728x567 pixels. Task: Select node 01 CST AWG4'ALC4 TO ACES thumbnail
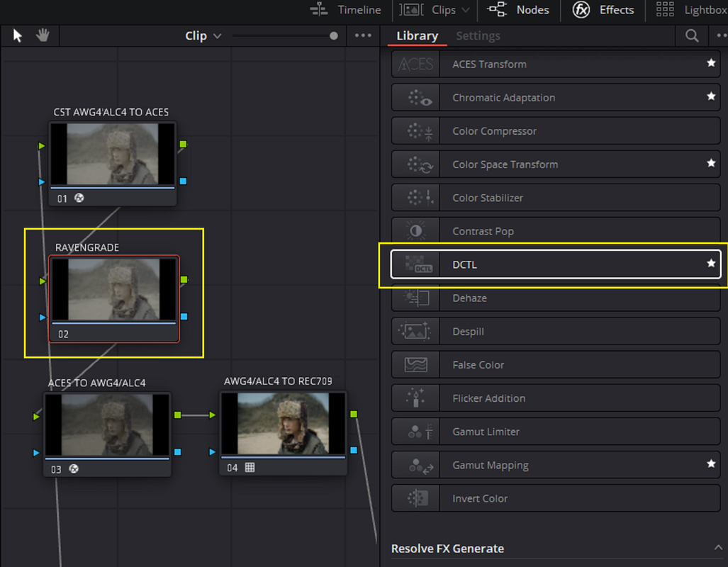(x=113, y=155)
